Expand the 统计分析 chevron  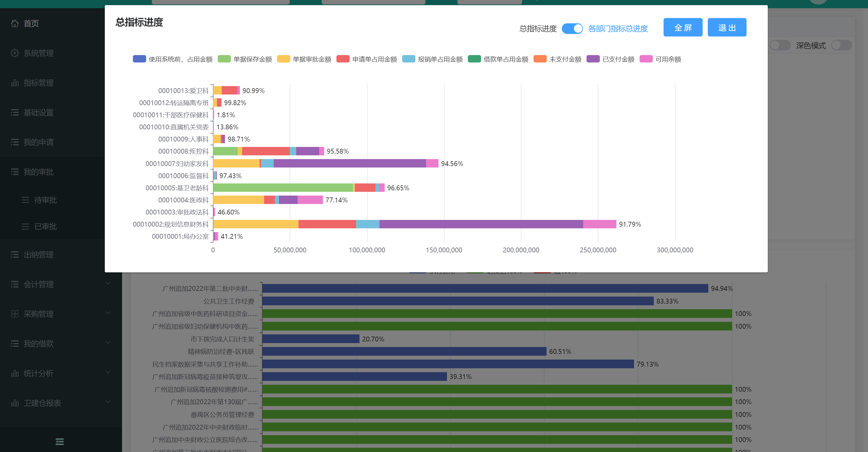(x=108, y=372)
